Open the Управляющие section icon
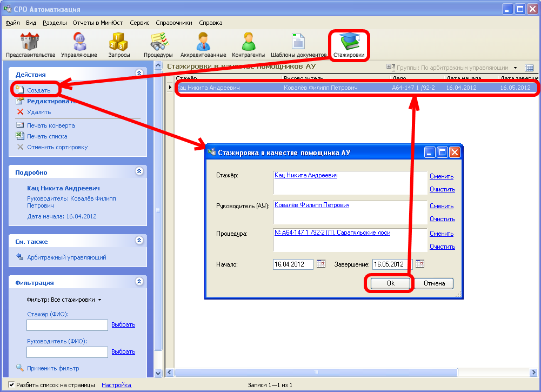 click(79, 44)
